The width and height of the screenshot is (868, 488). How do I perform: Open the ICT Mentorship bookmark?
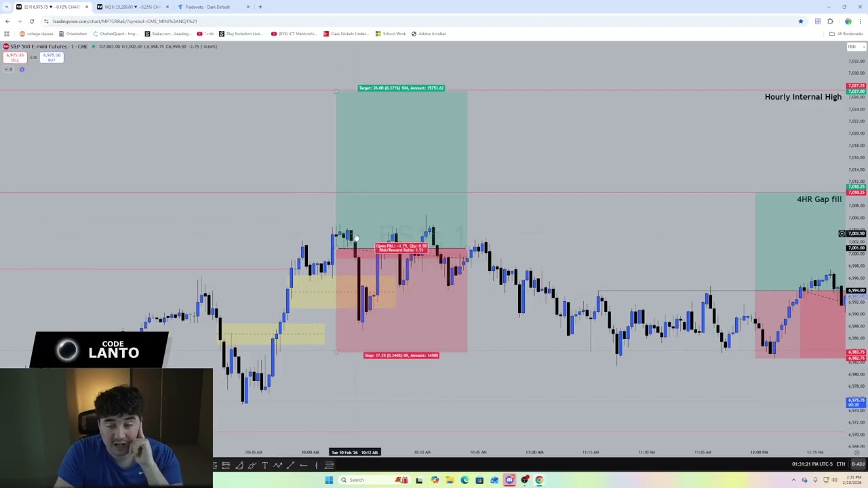(295, 33)
